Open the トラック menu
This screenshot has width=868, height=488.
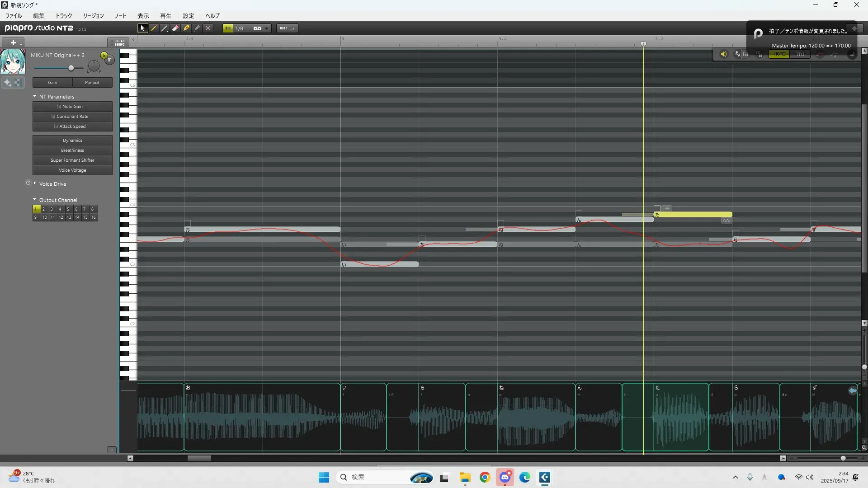tap(64, 16)
